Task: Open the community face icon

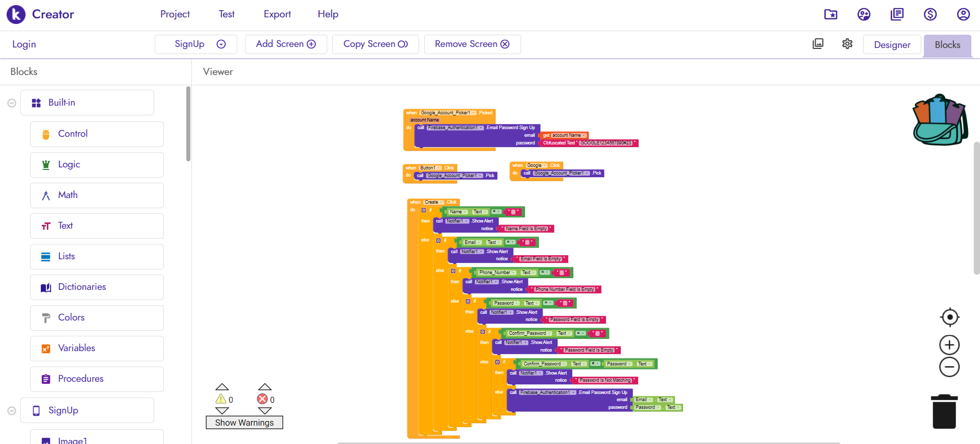Action: click(x=864, y=14)
